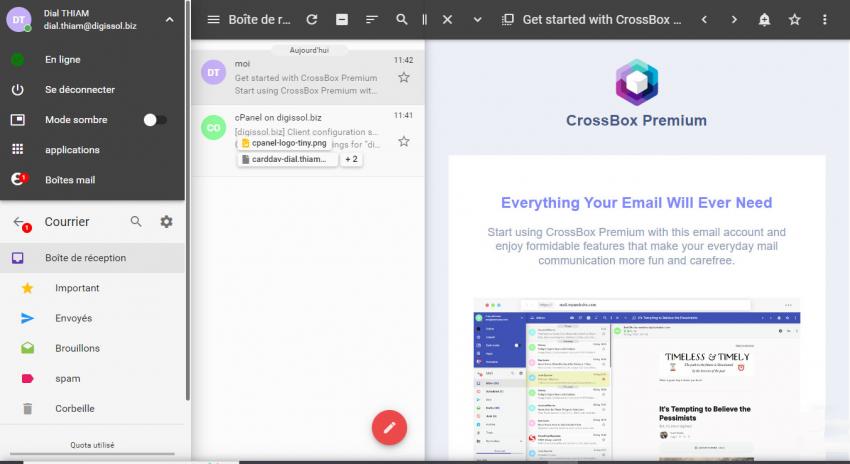Expand the +2 more attachments chip
The image size is (850, 464).
click(x=351, y=159)
